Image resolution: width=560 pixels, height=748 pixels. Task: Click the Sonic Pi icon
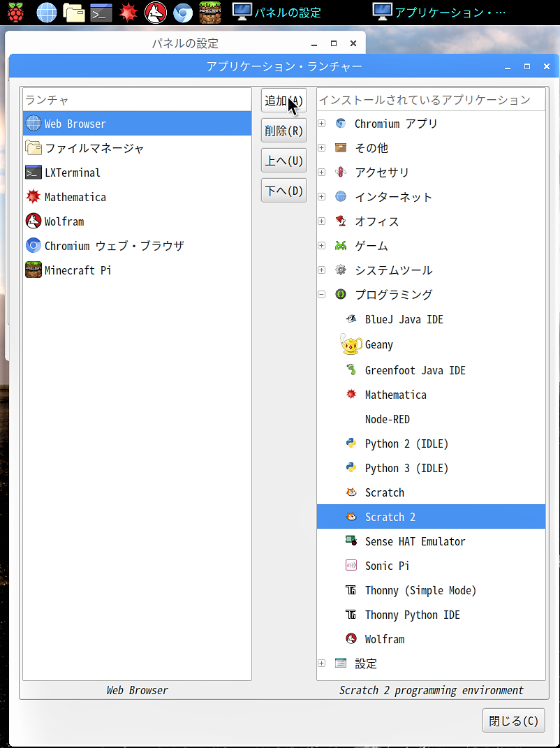pyautogui.click(x=351, y=566)
